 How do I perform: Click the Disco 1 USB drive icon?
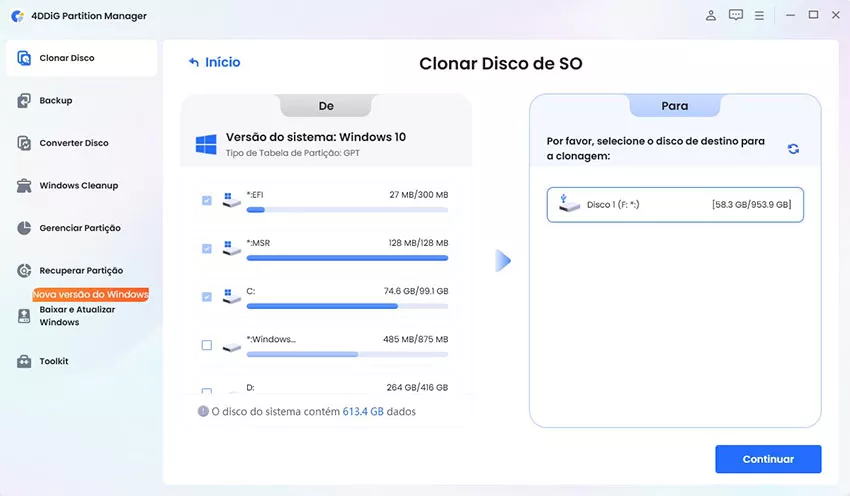tap(569, 203)
